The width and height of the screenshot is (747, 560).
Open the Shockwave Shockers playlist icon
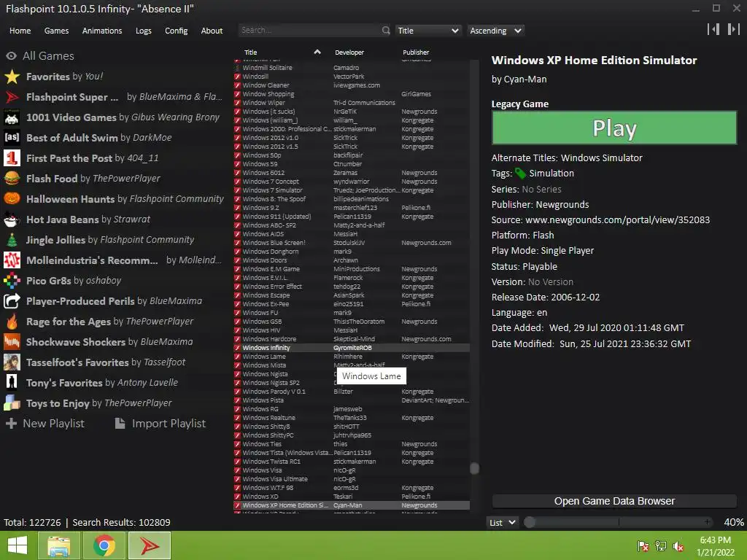(x=12, y=342)
